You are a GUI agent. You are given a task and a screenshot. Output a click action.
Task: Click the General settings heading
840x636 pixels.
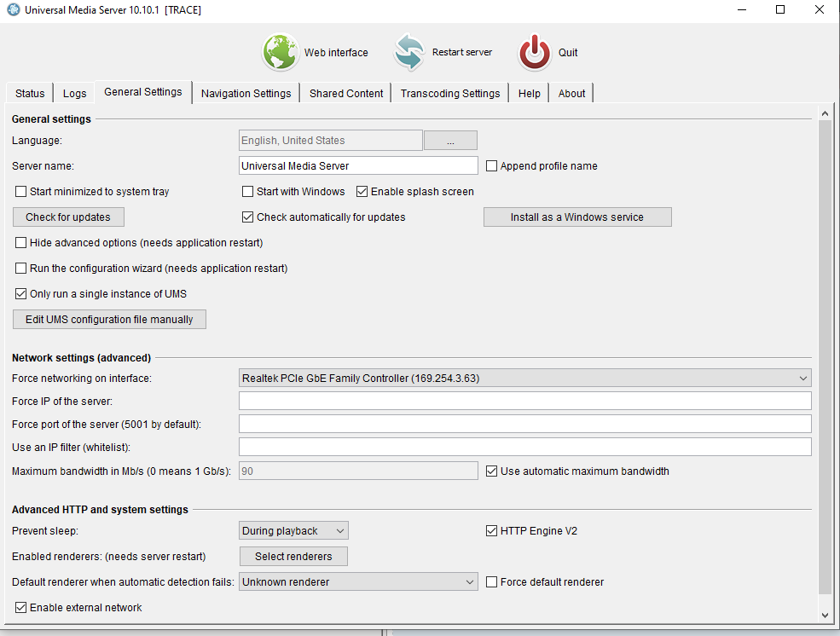[51, 119]
